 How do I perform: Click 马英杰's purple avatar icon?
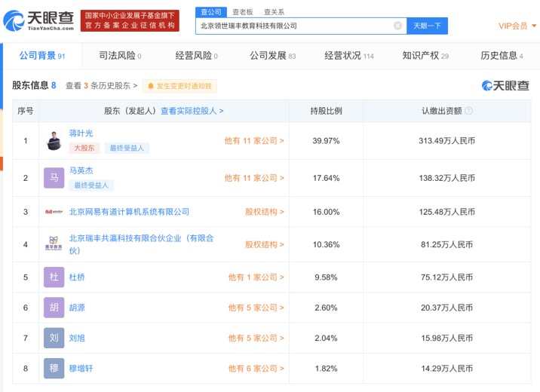click(x=54, y=178)
